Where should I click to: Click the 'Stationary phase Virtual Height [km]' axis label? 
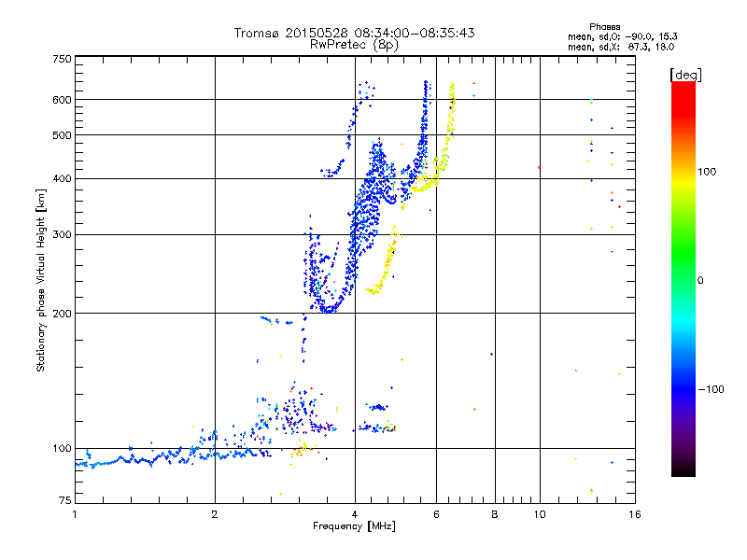click(x=41, y=281)
